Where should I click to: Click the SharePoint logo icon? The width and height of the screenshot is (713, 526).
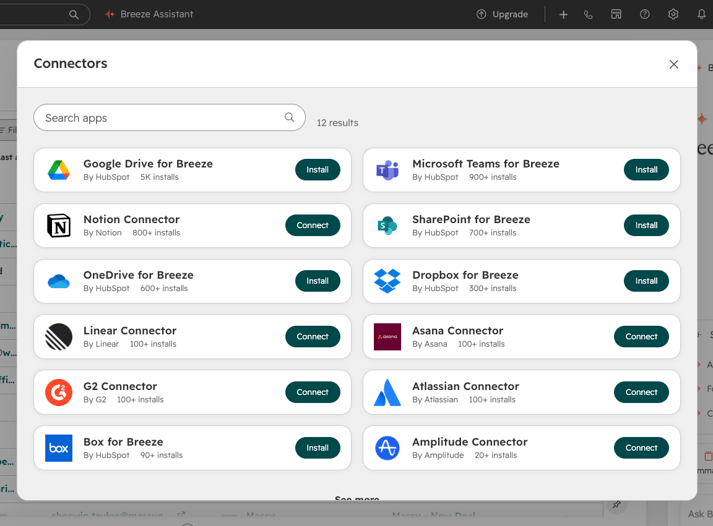(x=387, y=225)
